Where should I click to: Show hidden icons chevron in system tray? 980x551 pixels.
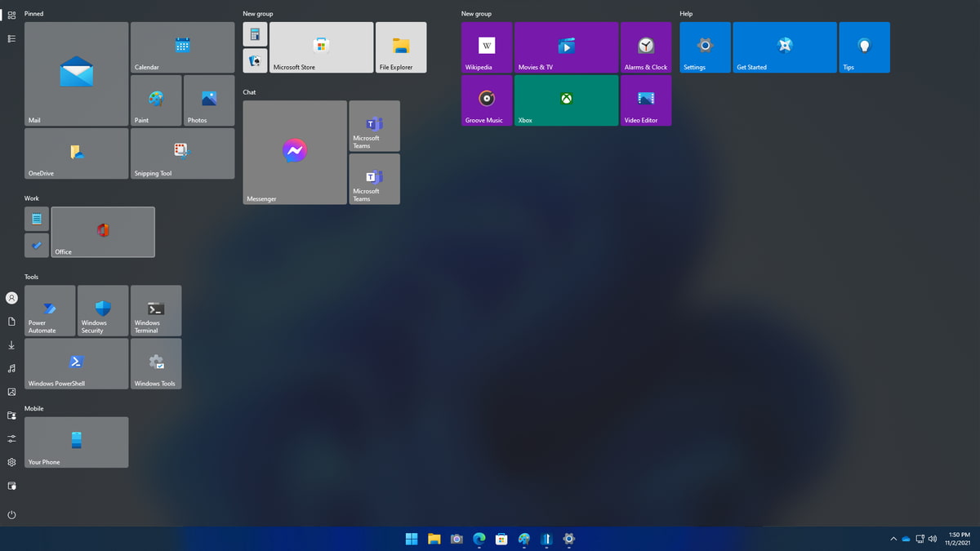[x=893, y=539]
